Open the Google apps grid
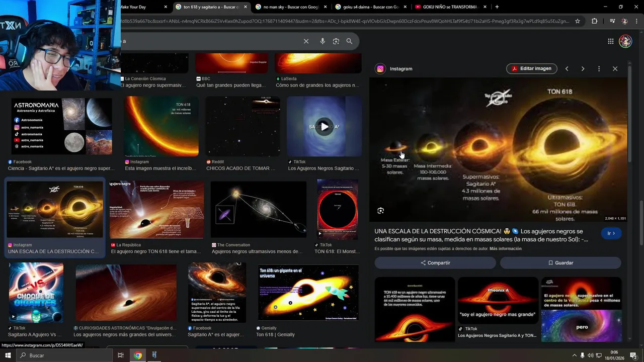The width and height of the screenshot is (644, 362). click(x=610, y=41)
